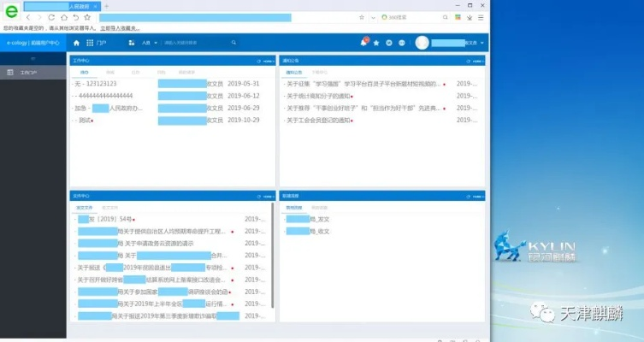The width and height of the screenshot is (644, 342).
Task: Select 工作门户 in the left sidebar
Action: click(29, 73)
